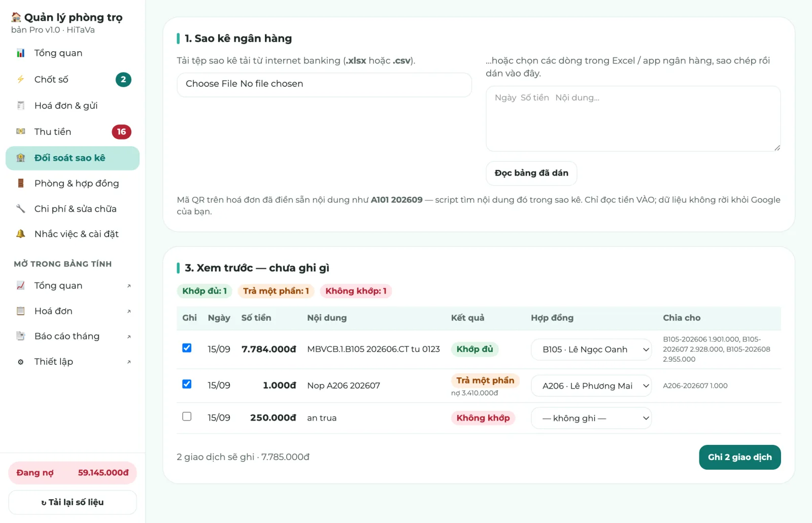The image size is (812, 523).
Task: Tick the 250.000đ an trua checkbox
Action: pos(187,416)
